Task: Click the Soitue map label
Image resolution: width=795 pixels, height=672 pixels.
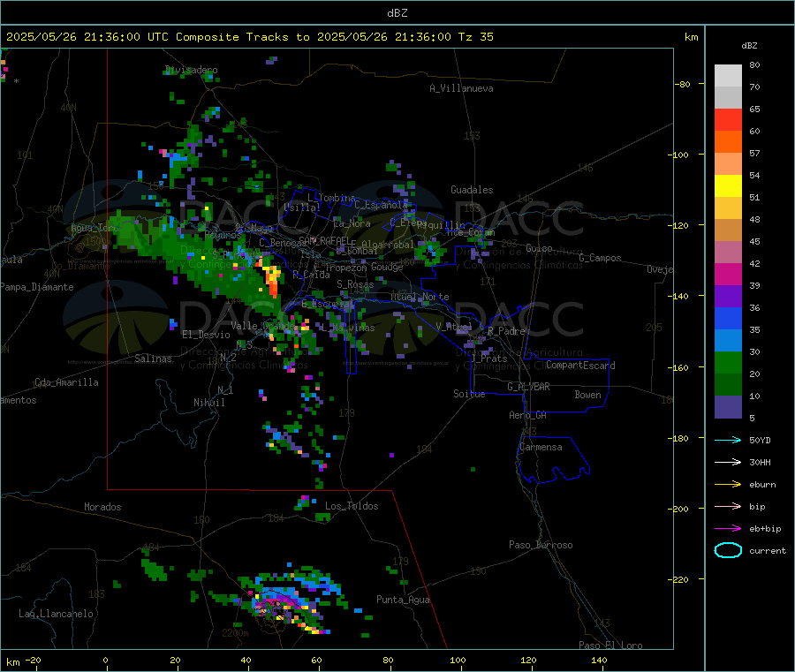Action: click(470, 394)
